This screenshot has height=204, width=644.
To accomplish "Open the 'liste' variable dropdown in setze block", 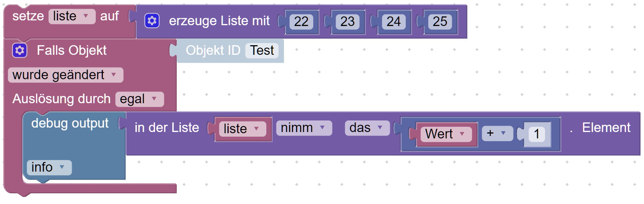I will tap(72, 16).
